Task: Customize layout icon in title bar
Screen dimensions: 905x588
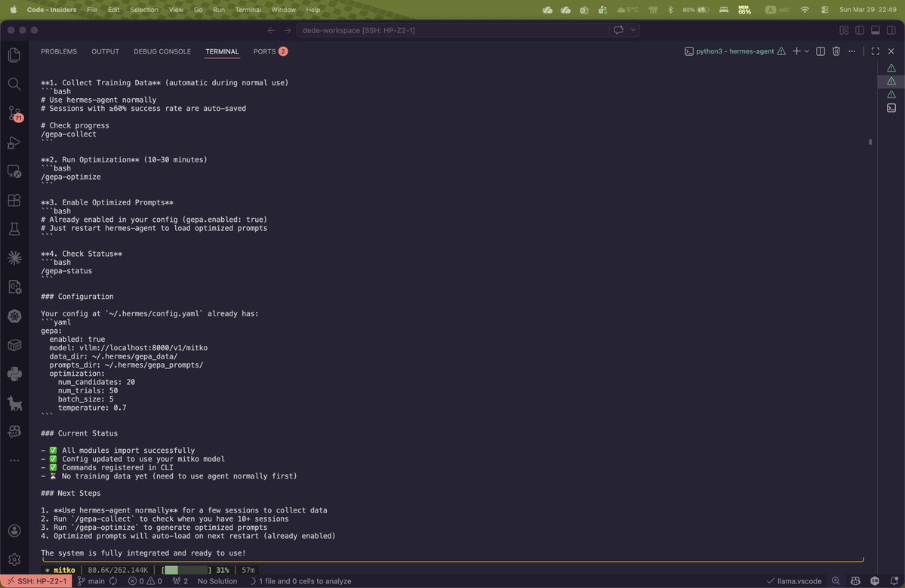Action: [844, 30]
